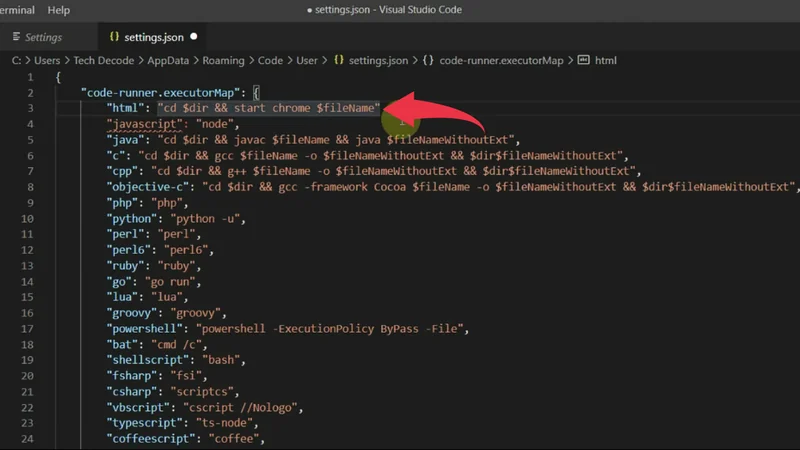Switch to the Settings tab
The width and height of the screenshot is (800, 450).
pyautogui.click(x=43, y=37)
